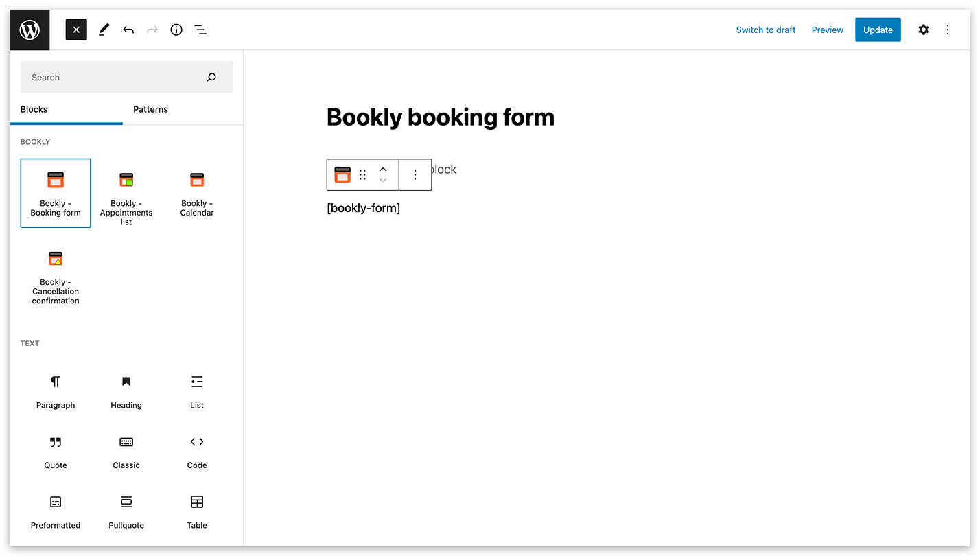
Task: Insert the Bookly - Appointments list block
Action: [x=126, y=198]
